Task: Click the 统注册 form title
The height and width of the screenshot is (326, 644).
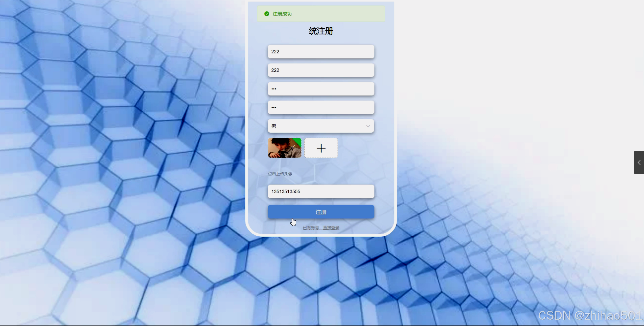Action: (x=321, y=31)
